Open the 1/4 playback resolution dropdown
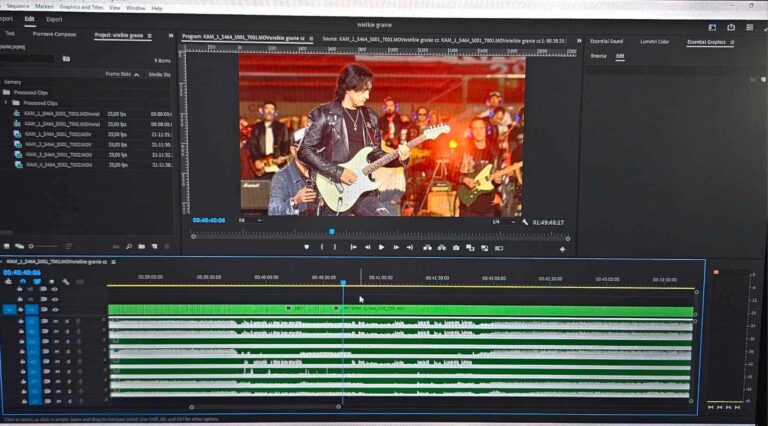 coord(503,222)
